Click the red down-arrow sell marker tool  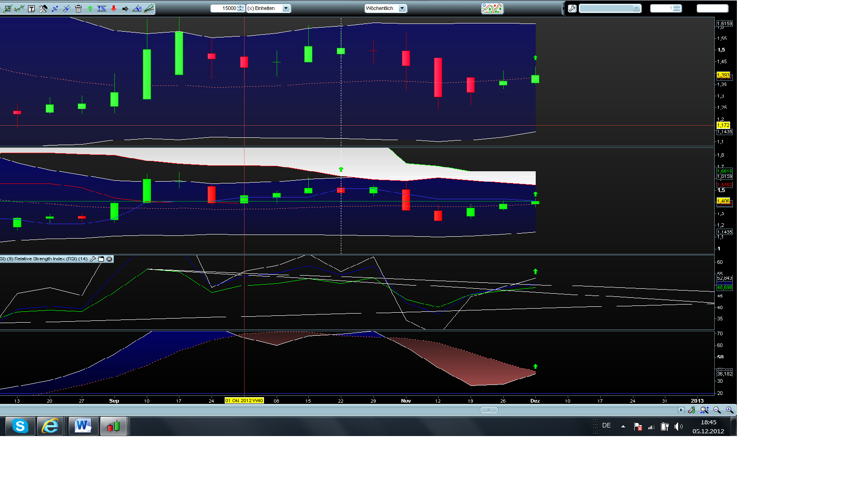[113, 8]
